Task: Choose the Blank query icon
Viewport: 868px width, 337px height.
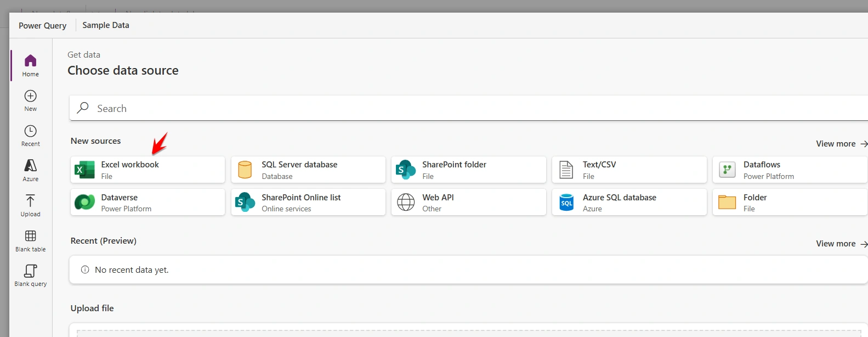Action: click(x=31, y=271)
